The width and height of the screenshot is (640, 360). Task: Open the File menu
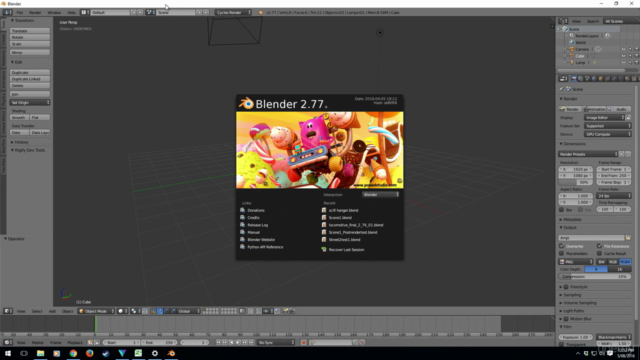20,13
